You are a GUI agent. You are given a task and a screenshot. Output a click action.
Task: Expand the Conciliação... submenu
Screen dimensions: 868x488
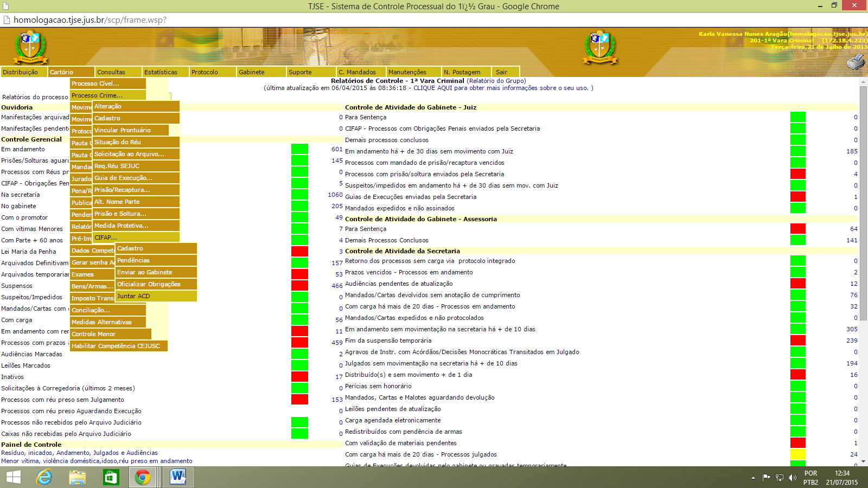coord(108,310)
